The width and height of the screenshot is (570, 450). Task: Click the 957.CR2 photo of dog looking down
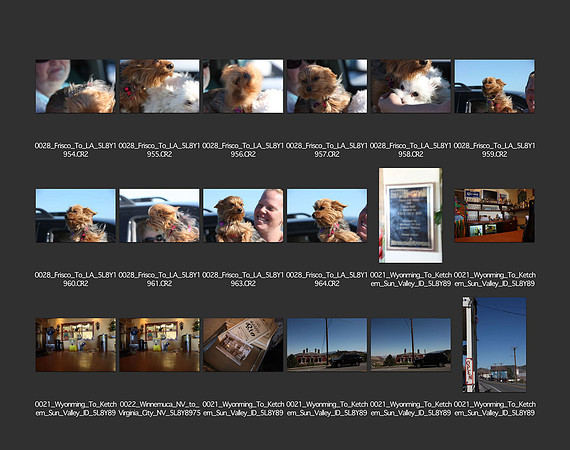pos(327,86)
